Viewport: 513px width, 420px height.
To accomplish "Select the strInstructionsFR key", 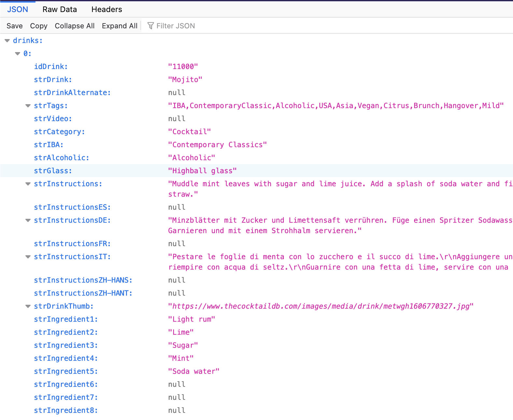I will [x=72, y=244].
